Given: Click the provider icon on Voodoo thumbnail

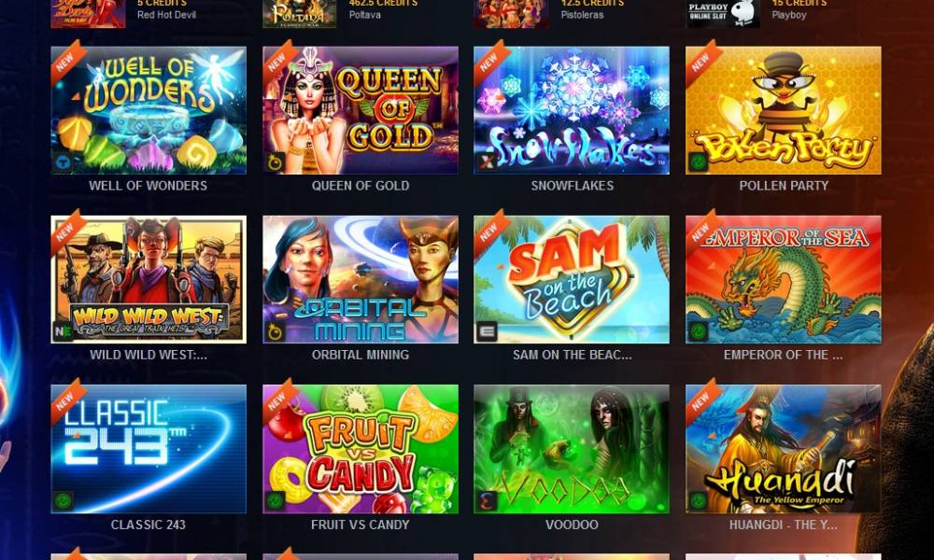Looking at the screenshot, I should tap(487, 501).
